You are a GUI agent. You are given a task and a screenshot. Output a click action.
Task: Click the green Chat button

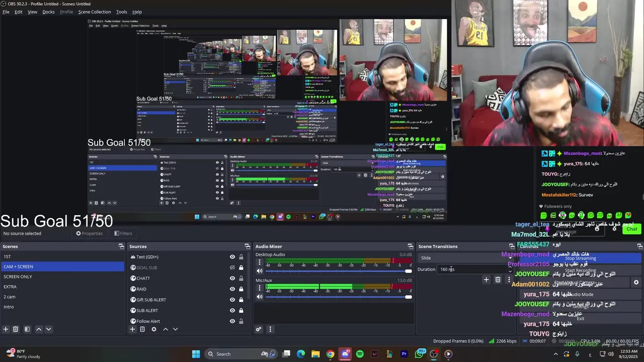coord(632,229)
